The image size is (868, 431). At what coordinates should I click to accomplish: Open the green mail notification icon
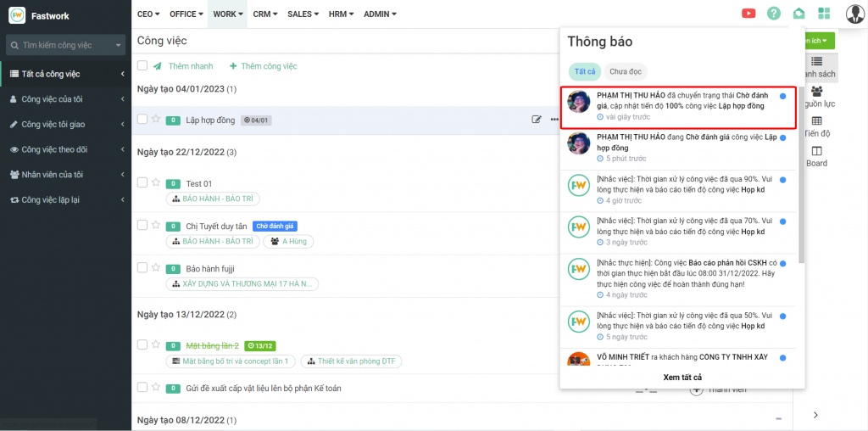798,14
